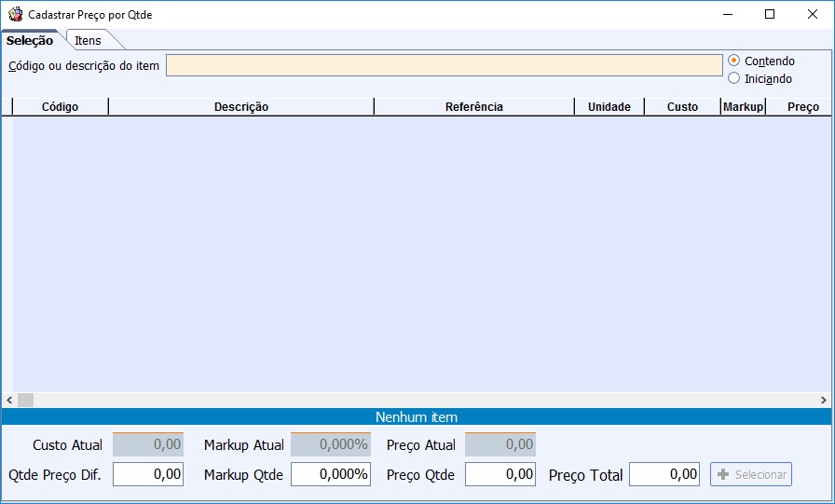Screen dimensions: 835x504
Task: Focus the Código ou descrição do item field
Action: click(x=445, y=65)
